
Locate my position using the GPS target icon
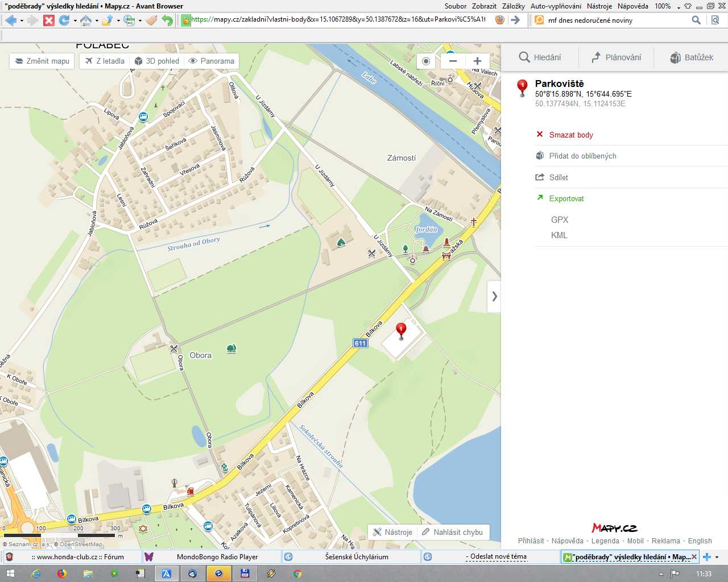pyautogui.click(x=426, y=61)
